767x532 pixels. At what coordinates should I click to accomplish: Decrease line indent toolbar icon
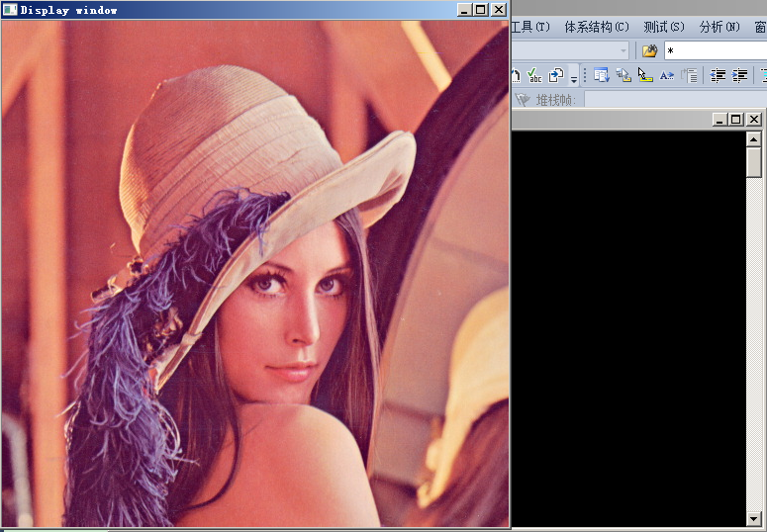tap(718, 75)
